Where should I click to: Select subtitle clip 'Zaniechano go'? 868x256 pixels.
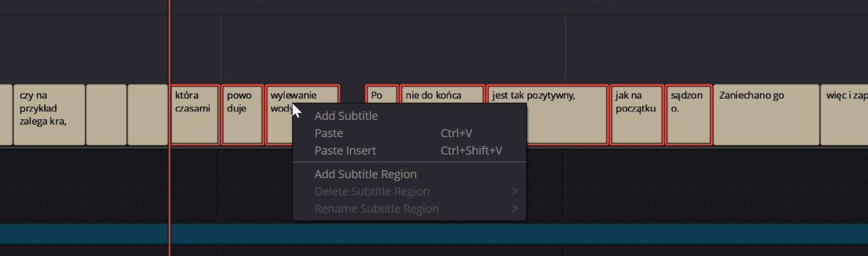pyautogui.click(x=766, y=115)
